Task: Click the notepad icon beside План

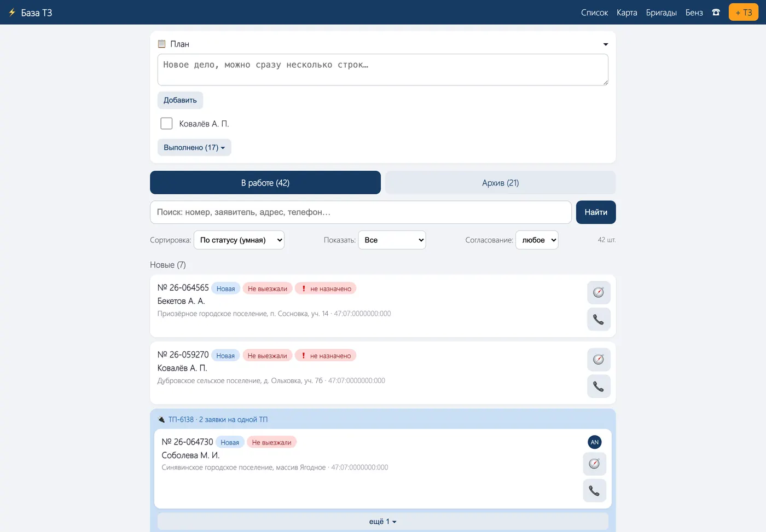Action: [x=161, y=44]
